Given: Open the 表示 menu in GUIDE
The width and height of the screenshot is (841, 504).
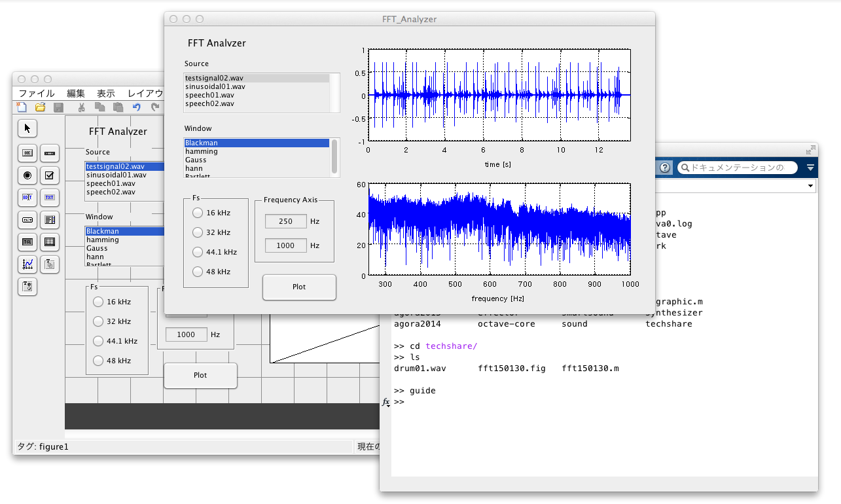Looking at the screenshot, I should (x=106, y=93).
